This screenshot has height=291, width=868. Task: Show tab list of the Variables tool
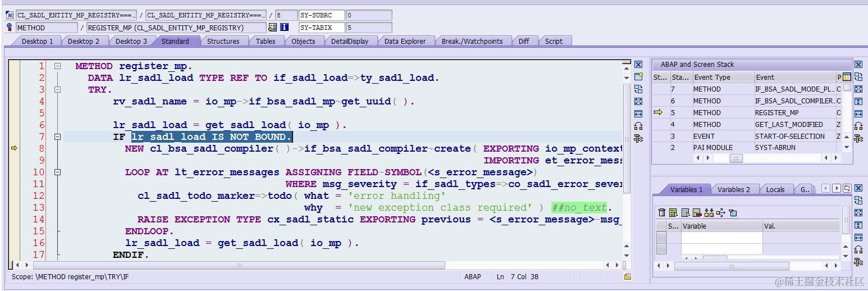847,189
